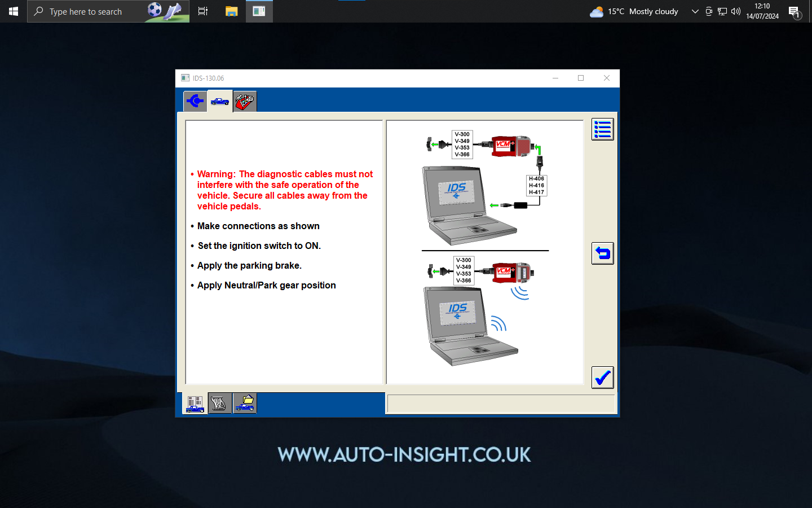This screenshot has width=812, height=508.
Task: Open the Toolbox tab
Action: (244, 101)
